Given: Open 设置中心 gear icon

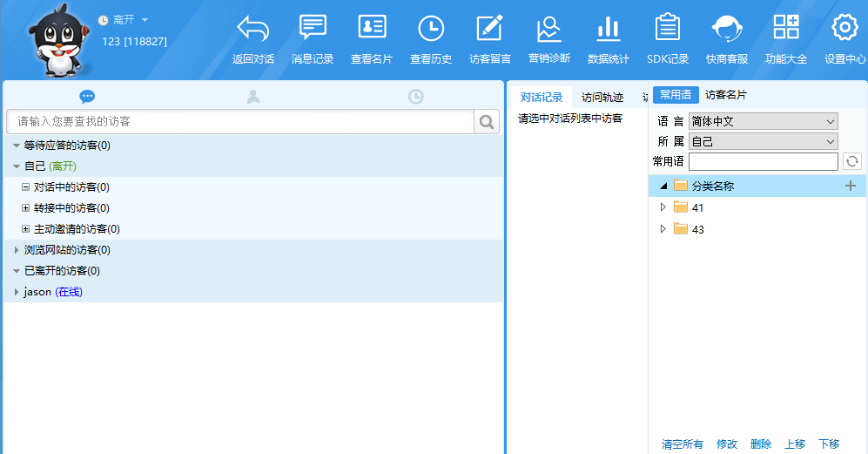Looking at the screenshot, I should [x=844, y=27].
